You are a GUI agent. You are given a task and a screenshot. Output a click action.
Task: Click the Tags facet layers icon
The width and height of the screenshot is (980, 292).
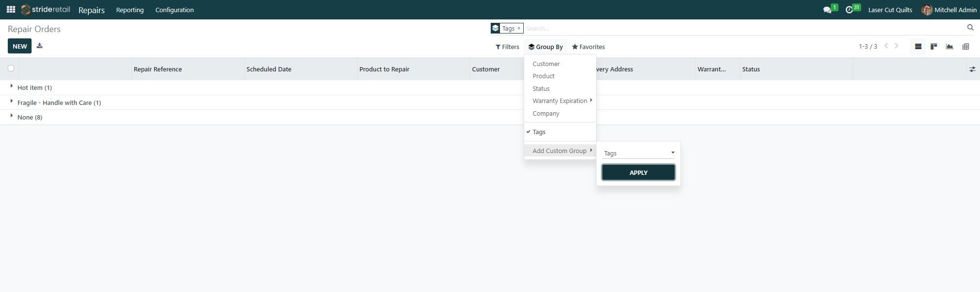coord(495,28)
